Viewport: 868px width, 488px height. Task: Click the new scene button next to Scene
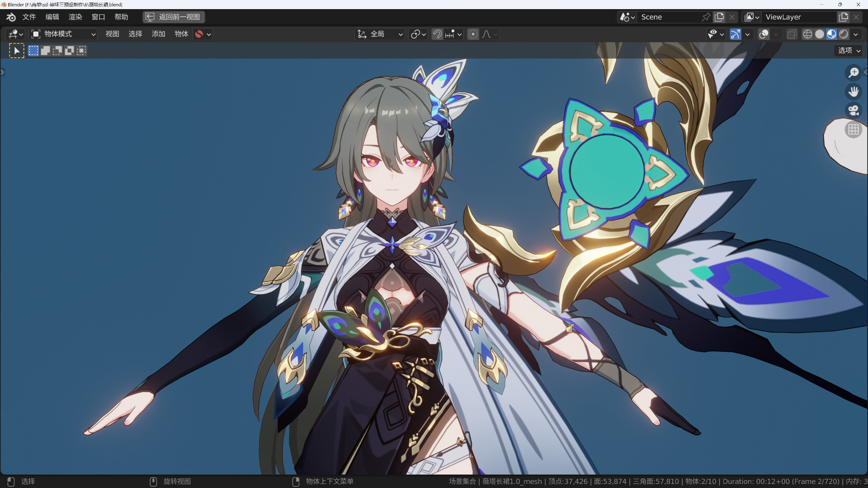click(x=719, y=17)
